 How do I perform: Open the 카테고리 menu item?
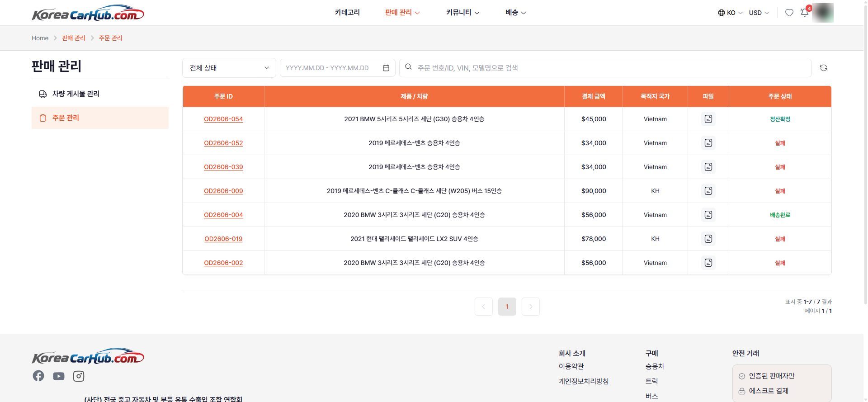tap(347, 13)
